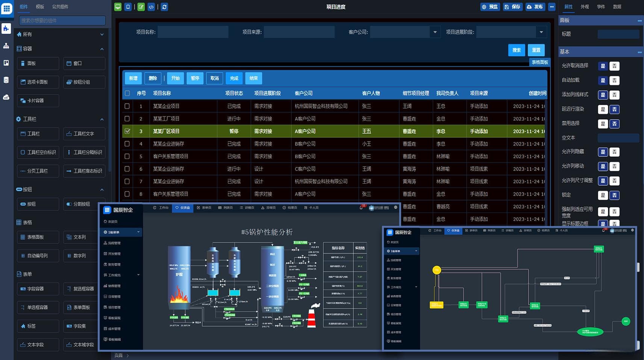Tick checkbox for row 1 某某企业项目
Image resolution: width=644 pixels, height=360 pixels.
tap(127, 106)
